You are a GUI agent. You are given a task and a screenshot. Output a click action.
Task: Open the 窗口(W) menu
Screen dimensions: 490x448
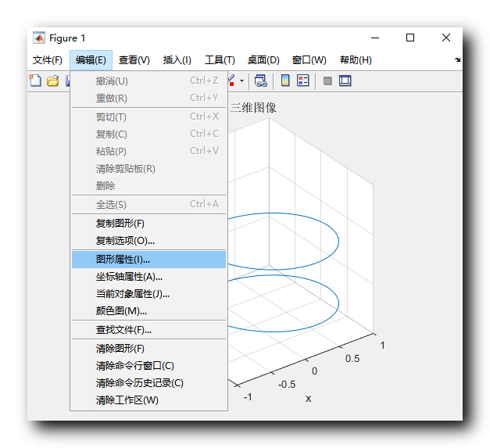point(309,60)
